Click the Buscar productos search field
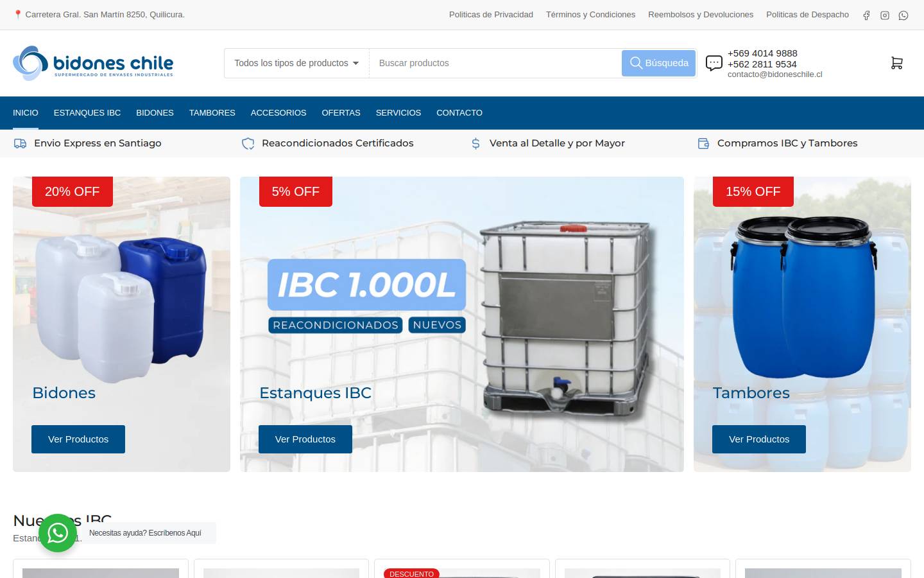The height and width of the screenshot is (578, 924). pos(495,63)
